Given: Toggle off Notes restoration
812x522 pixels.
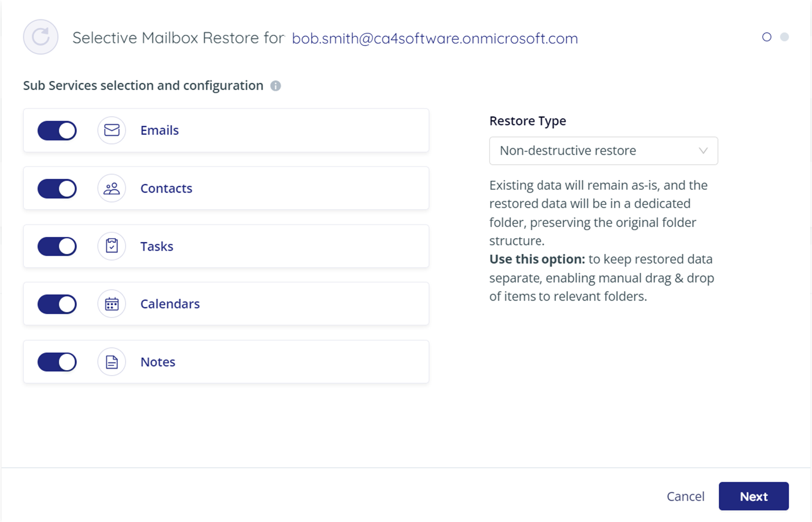Looking at the screenshot, I should [57, 361].
